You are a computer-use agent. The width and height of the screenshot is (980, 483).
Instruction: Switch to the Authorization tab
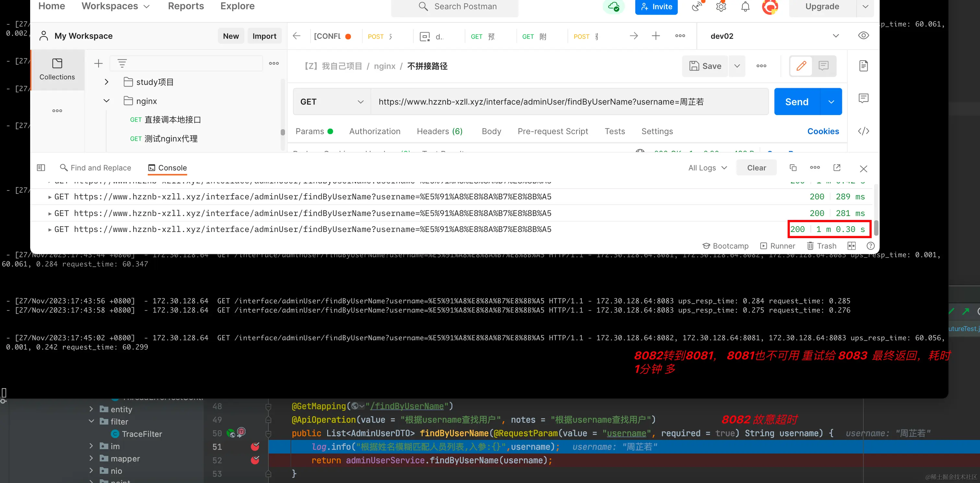tap(375, 131)
